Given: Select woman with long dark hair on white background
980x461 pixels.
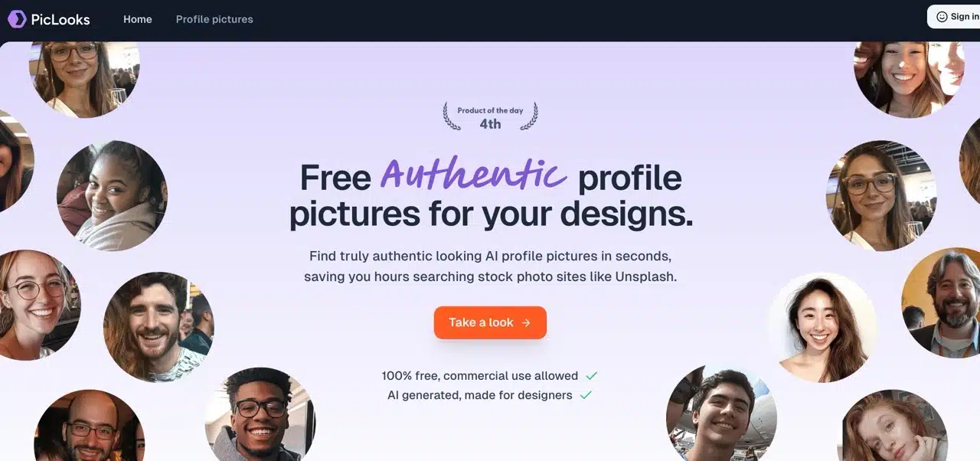Looking at the screenshot, I should (823, 328).
